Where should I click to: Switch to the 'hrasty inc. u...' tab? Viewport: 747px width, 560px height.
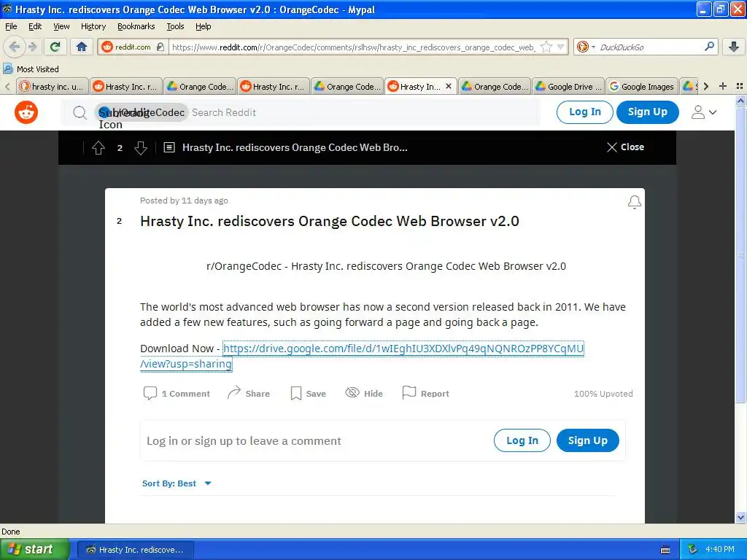point(53,86)
